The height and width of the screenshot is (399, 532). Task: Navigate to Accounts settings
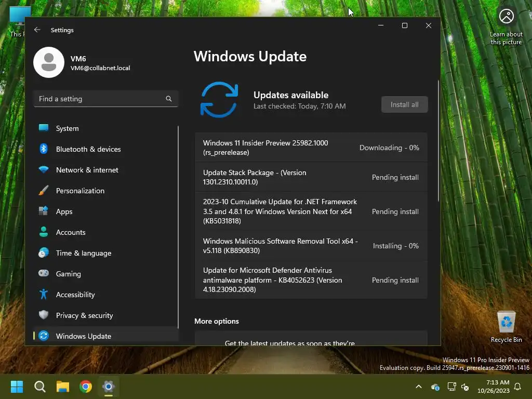point(106,232)
